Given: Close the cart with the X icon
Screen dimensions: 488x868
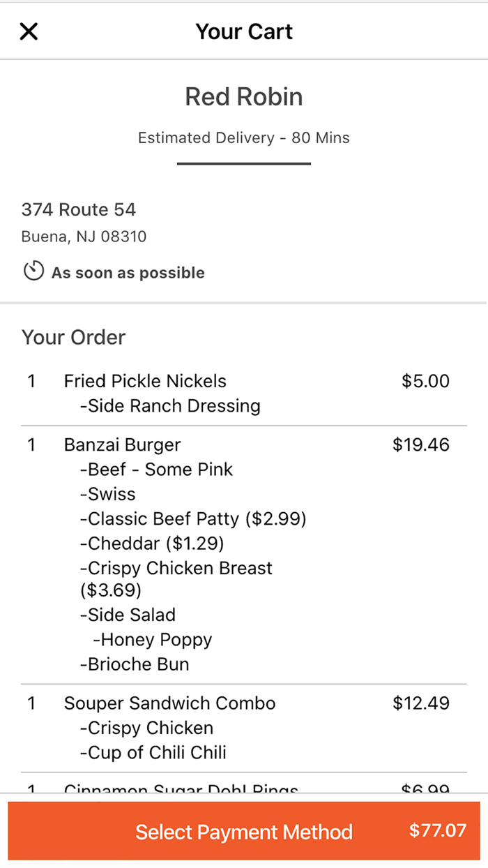Looking at the screenshot, I should (x=29, y=31).
